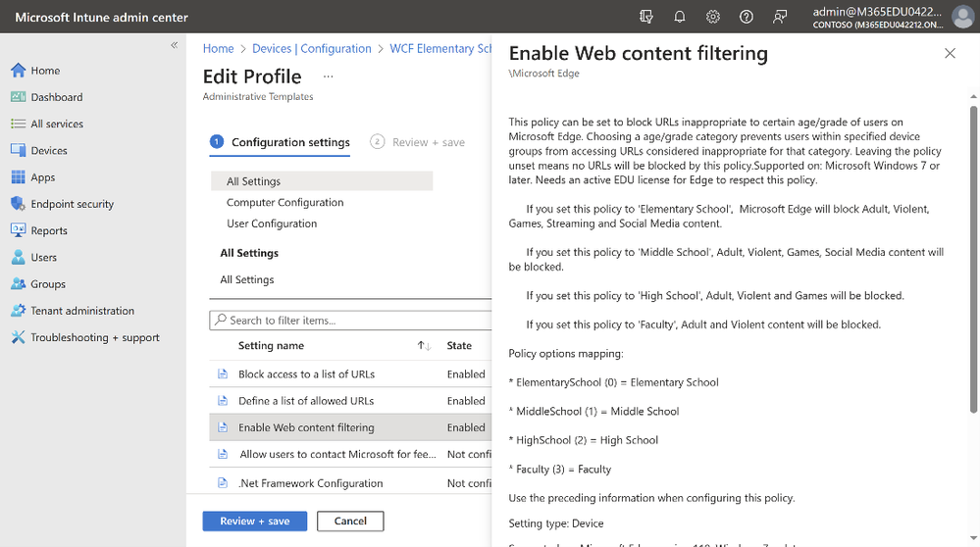Select User Configuration tree item
Screen dimensions: 980x547
click(272, 224)
